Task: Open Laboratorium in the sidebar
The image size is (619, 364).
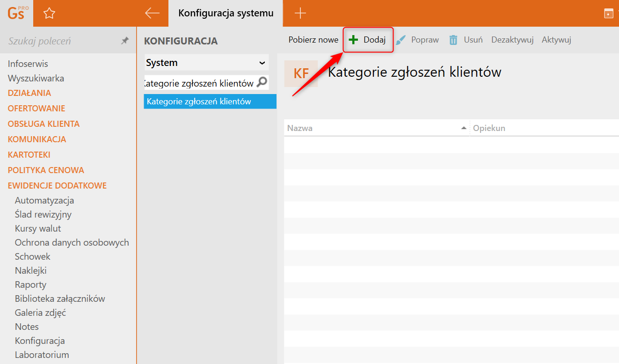Action: click(42, 355)
